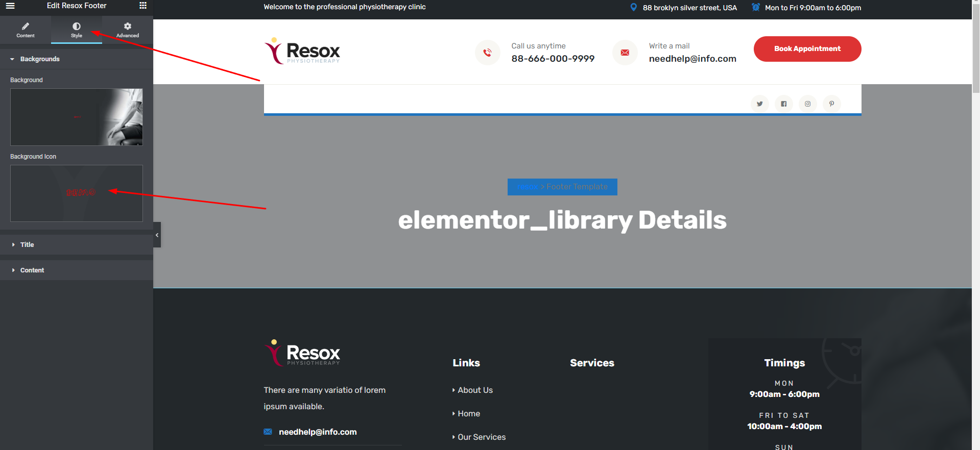Click the footer email needhelp@info.com
The height and width of the screenshot is (450, 980).
click(x=318, y=432)
